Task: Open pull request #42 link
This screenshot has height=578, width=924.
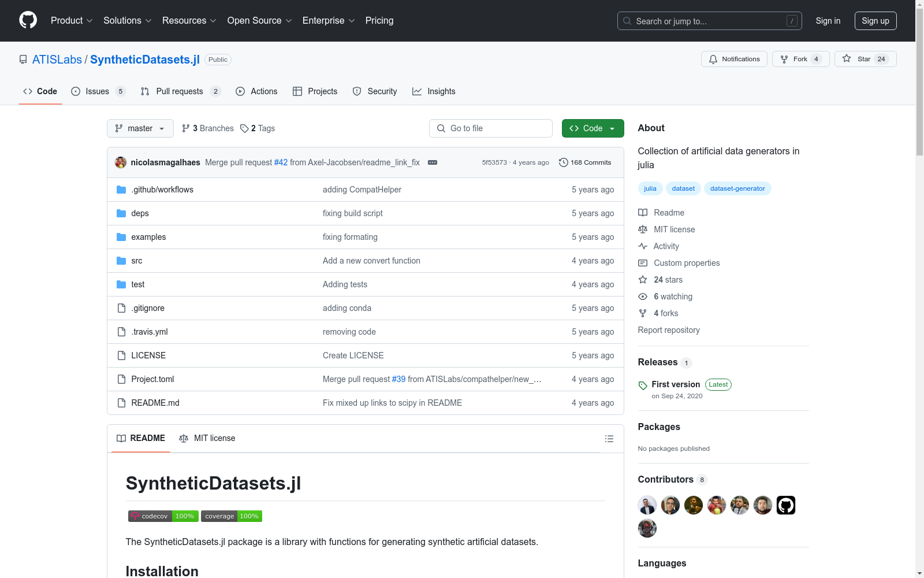Action: pos(281,162)
